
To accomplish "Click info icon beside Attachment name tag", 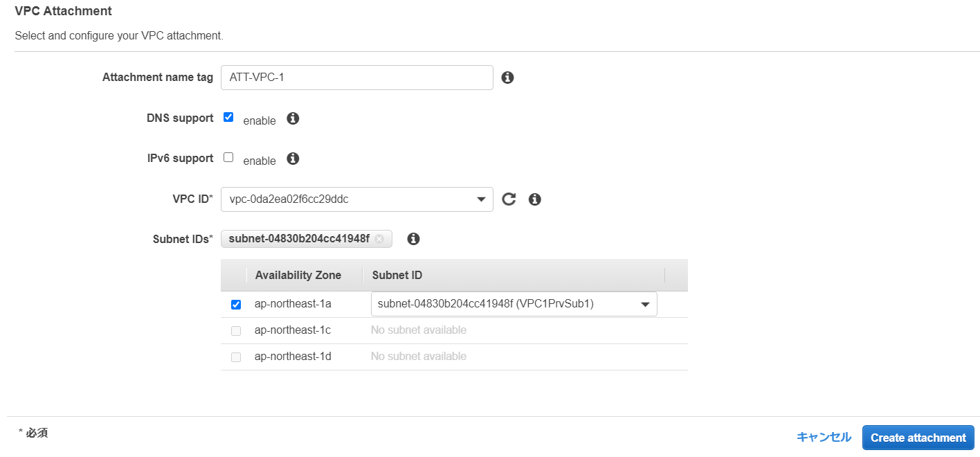I will (x=507, y=78).
